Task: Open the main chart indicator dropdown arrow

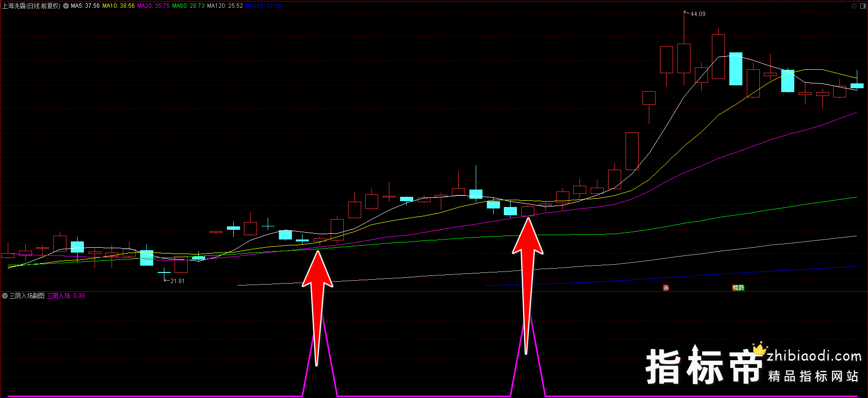Action: pyautogui.click(x=66, y=6)
